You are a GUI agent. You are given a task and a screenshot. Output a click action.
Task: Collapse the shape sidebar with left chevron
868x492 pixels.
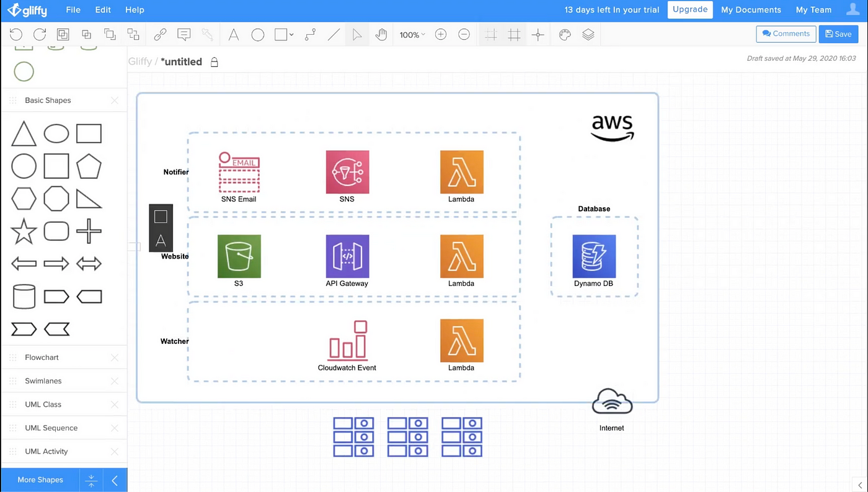click(115, 480)
